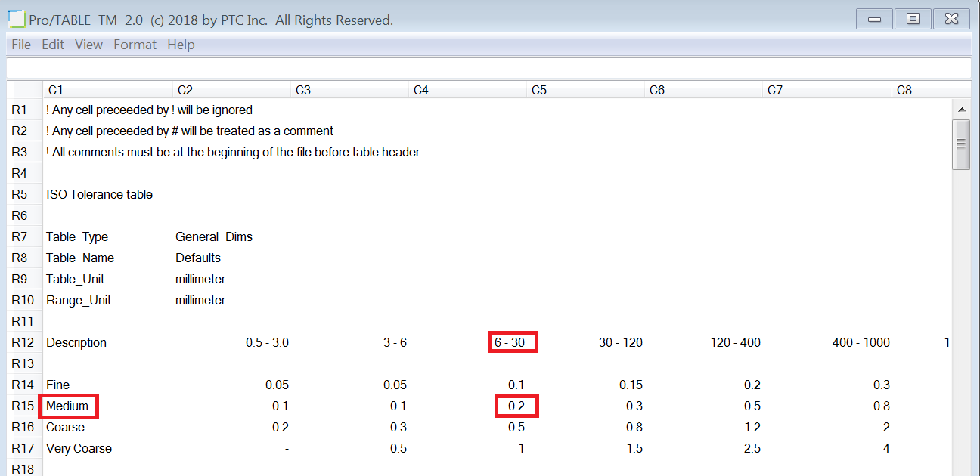Open the File menu

point(20,45)
